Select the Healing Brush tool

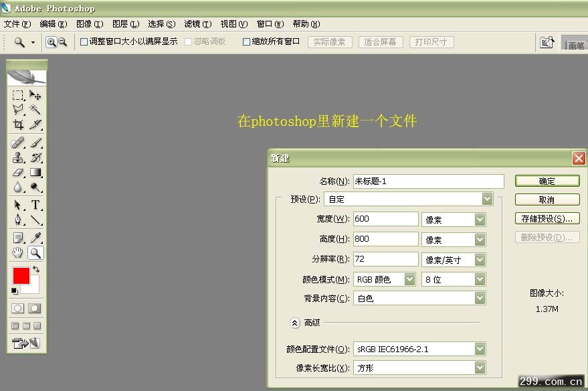[17, 143]
